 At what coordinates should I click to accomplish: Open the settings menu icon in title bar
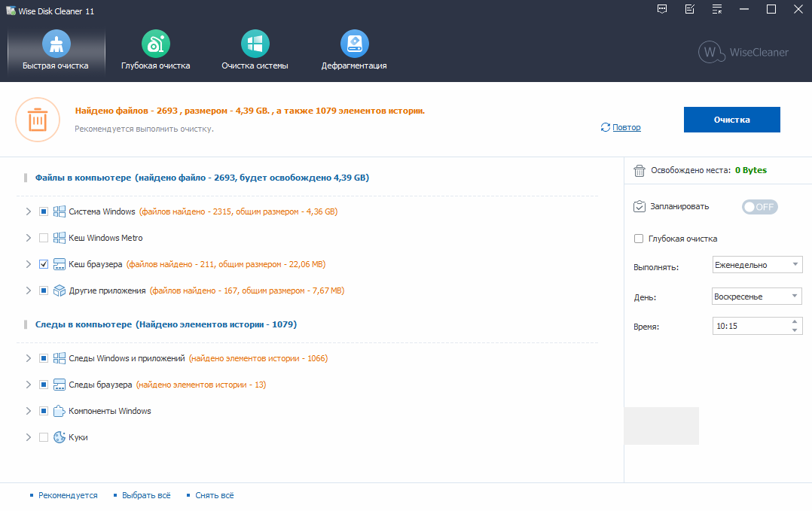(717, 9)
